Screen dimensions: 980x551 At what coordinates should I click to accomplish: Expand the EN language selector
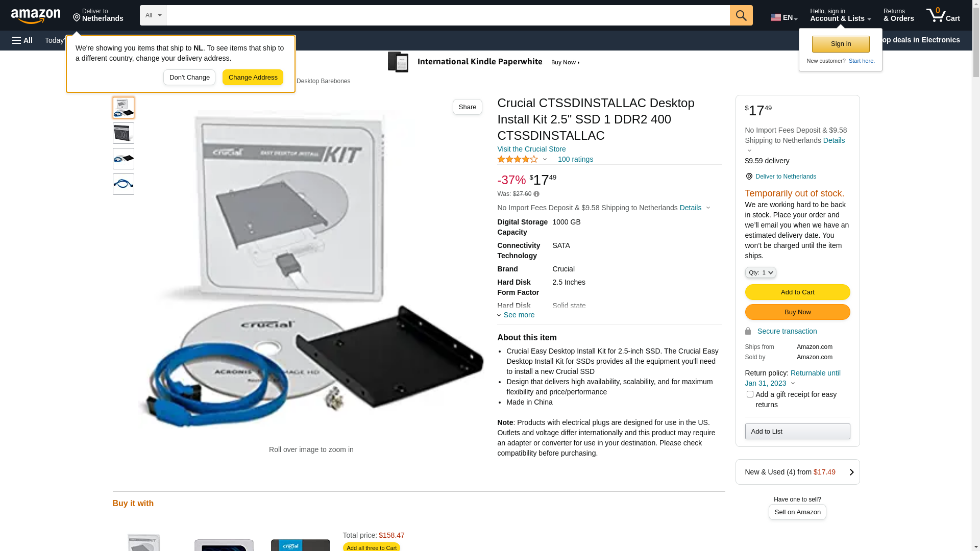coord(784,17)
